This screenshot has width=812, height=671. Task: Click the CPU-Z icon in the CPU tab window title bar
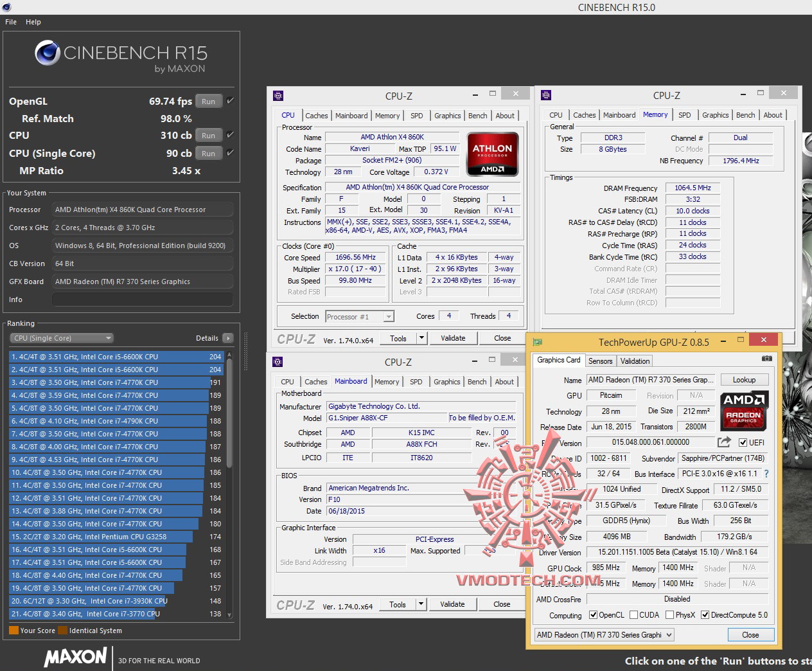tap(278, 95)
